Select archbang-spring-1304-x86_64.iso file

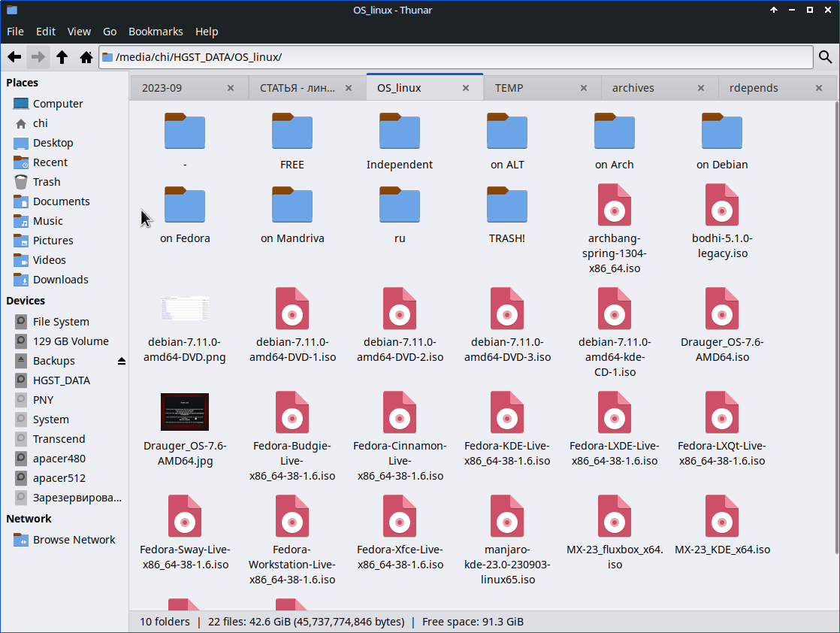[615, 229]
